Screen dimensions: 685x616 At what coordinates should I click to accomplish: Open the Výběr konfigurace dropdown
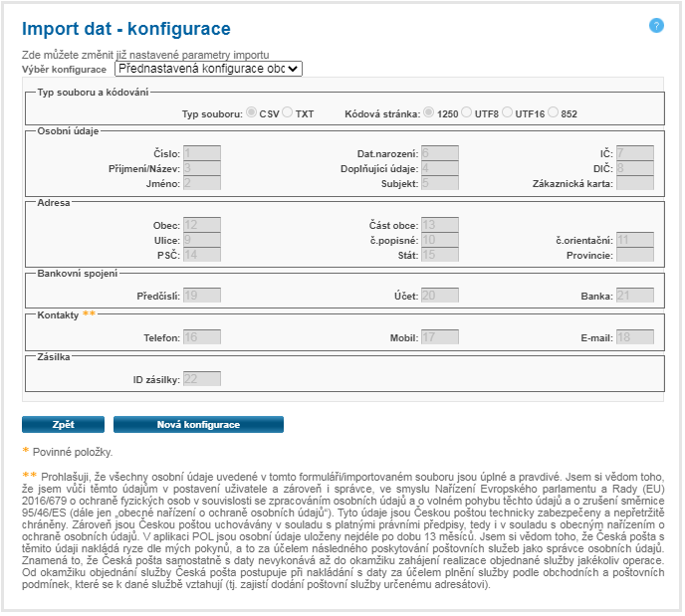pos(208,69)
